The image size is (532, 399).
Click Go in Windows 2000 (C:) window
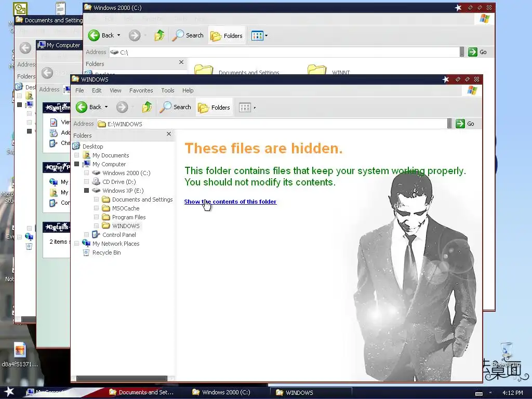[x=478, y=52]
